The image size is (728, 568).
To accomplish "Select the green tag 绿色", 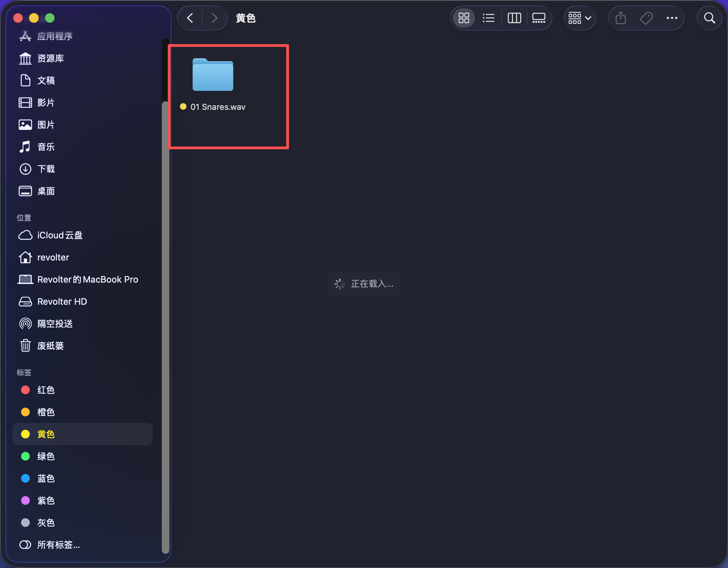I will point(46,456).
